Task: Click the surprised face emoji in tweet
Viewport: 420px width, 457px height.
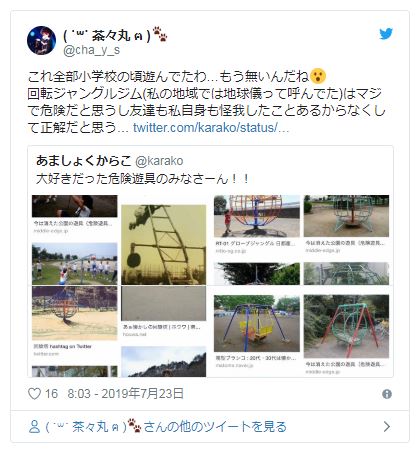Action: 318,76
